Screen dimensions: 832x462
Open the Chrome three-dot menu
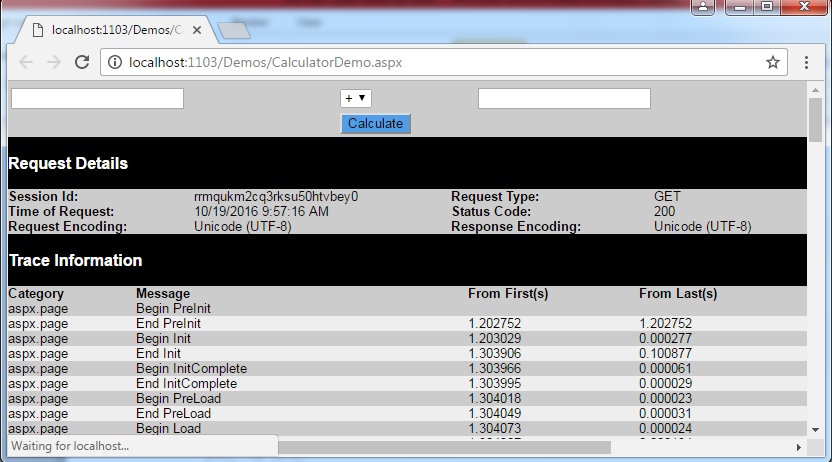point(807,62)
